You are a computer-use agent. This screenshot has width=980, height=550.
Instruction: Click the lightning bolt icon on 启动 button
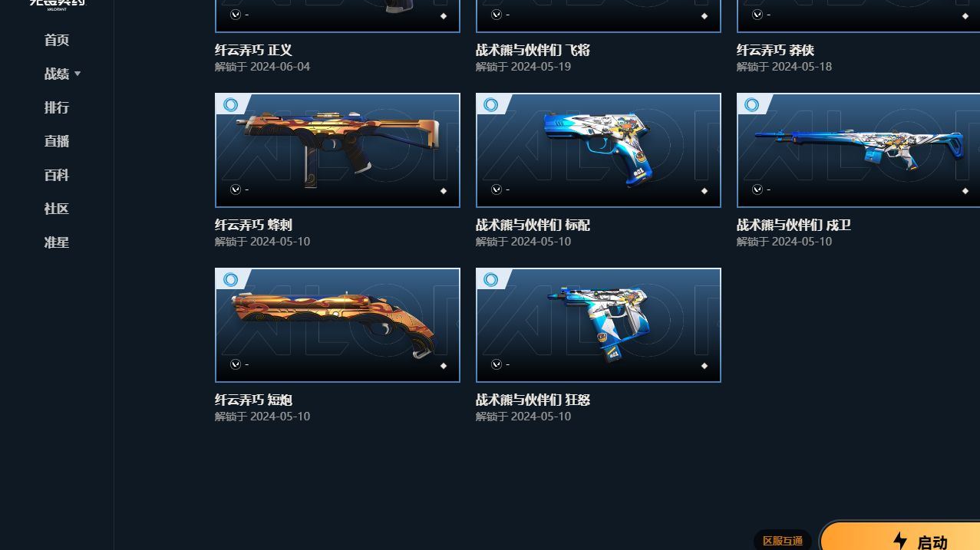(901, 541)
